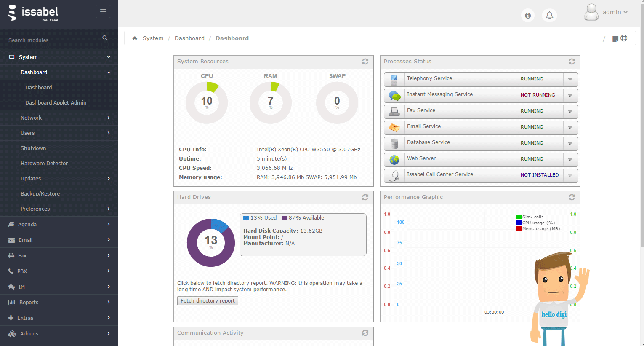
Task: Collapse the System menu section
Action: pos(59,57)
